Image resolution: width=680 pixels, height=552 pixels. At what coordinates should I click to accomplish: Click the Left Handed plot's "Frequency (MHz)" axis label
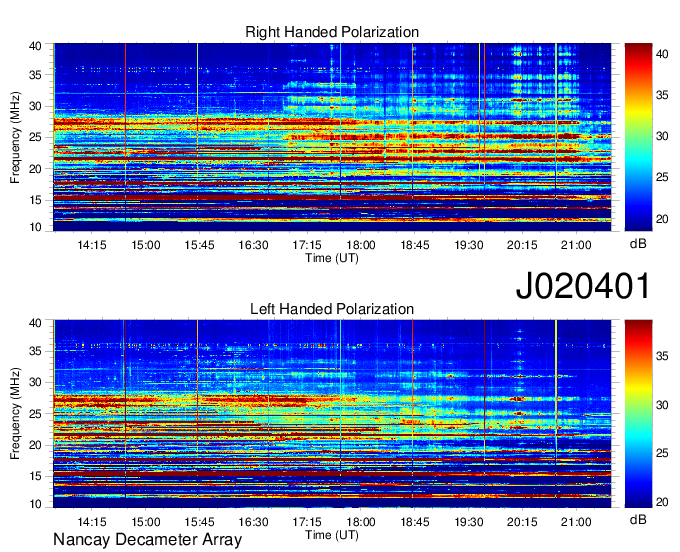[x=15, y=414]
